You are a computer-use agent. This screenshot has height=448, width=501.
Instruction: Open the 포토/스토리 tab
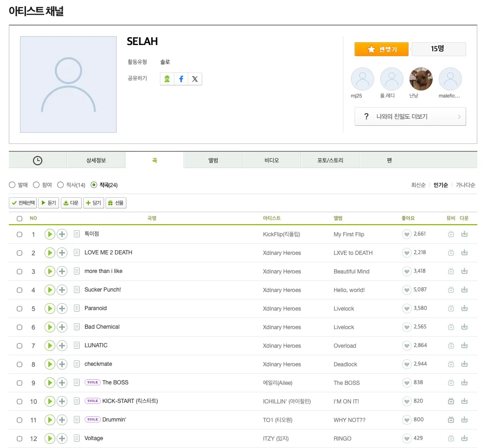tap(330, 160)
